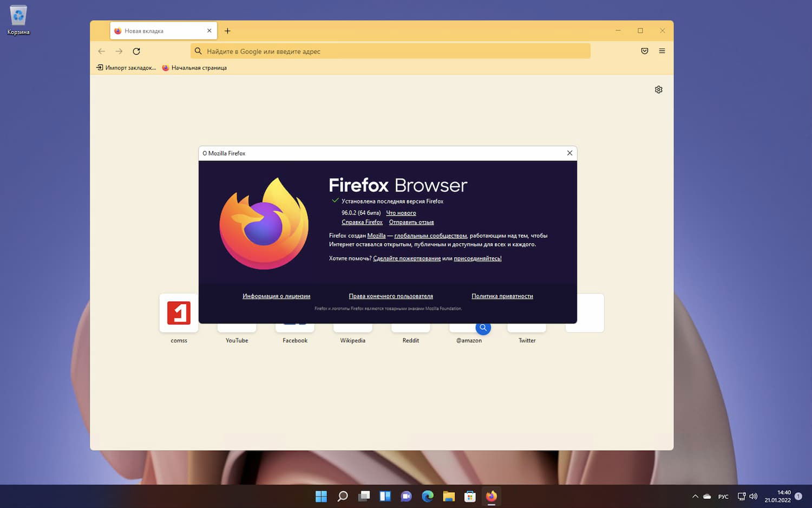Open the Wikipedia shortcut
The width and height of the screenshot is (812, 508).
353,335
